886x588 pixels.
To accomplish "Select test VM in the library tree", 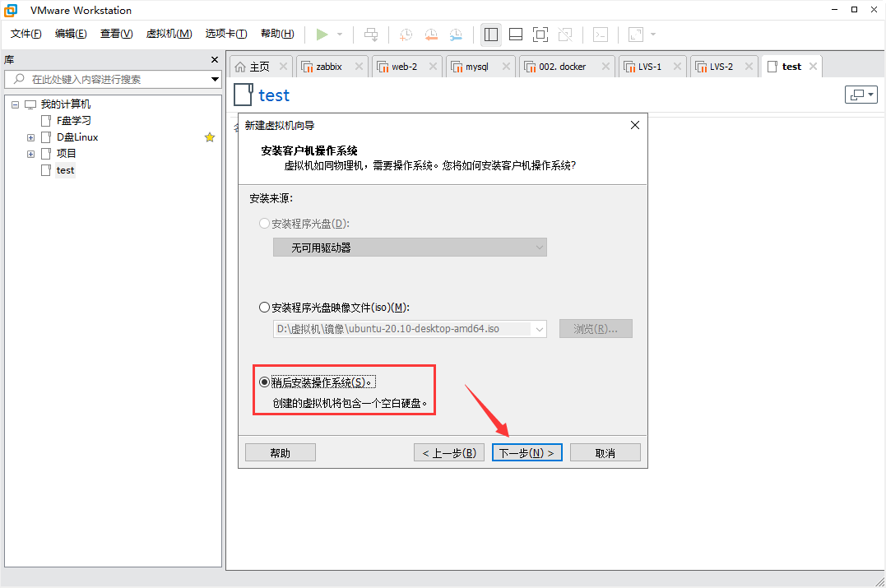I will pyautogui.click(x=65, y=170).
